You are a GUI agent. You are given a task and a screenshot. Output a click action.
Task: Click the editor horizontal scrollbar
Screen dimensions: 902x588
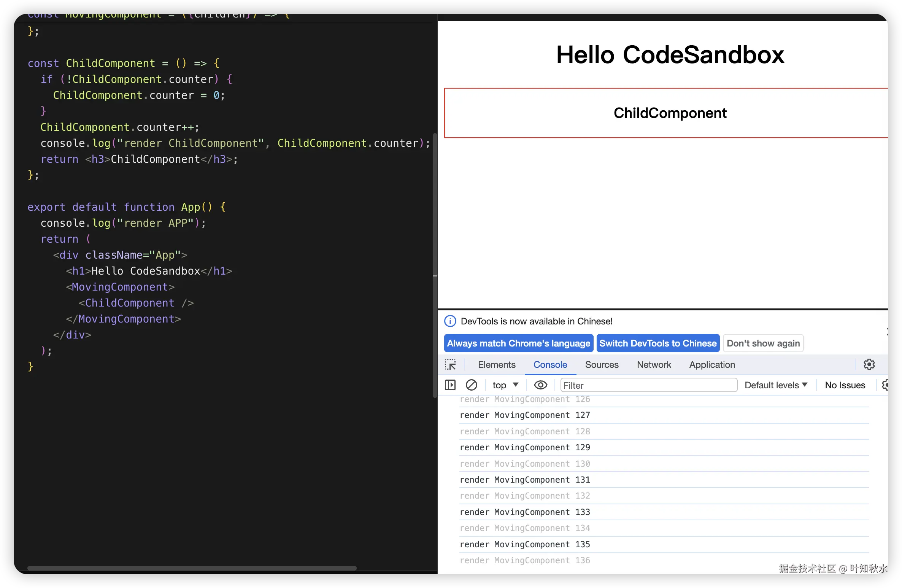192,568
